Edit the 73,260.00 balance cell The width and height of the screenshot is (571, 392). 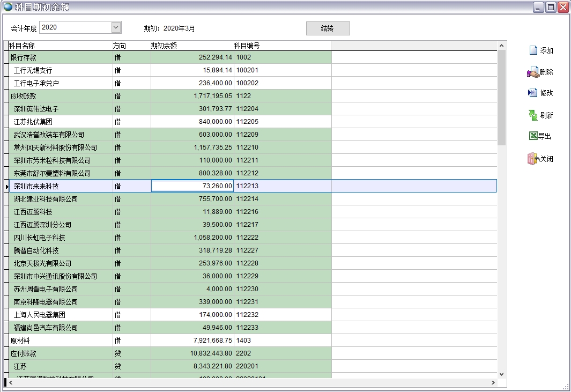click(192, 186)
